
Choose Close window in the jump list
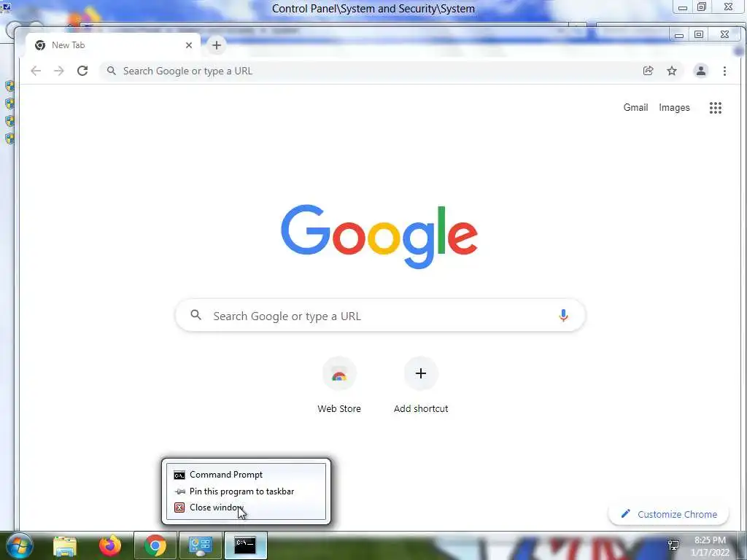pyautogui.click(x=246, y=507)
